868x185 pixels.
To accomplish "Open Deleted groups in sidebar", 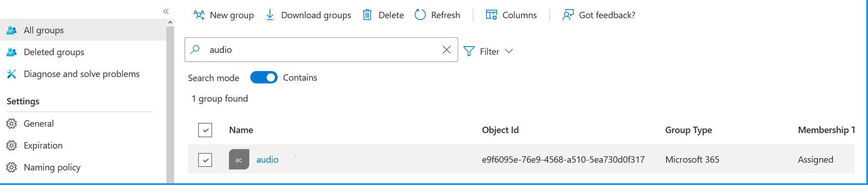I will [54, 52].
